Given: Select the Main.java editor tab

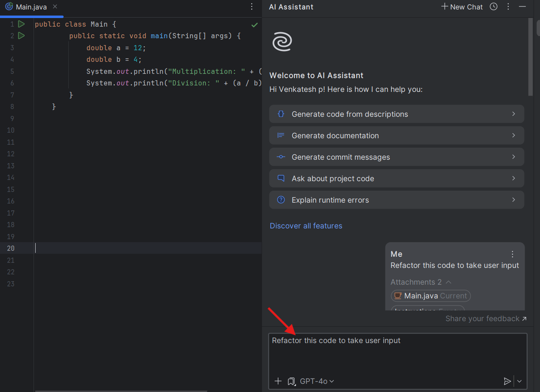Looking at the screenshot, I should tap(31, 7).
